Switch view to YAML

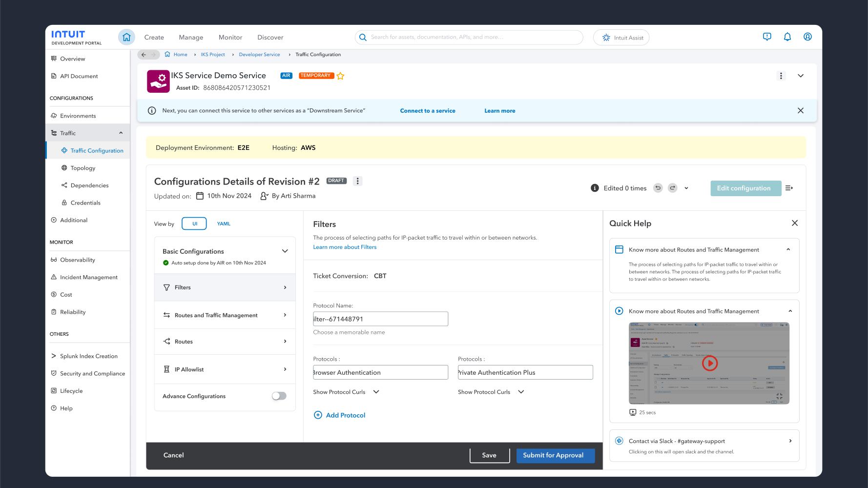pyautogui.click(x=224, y=224)
